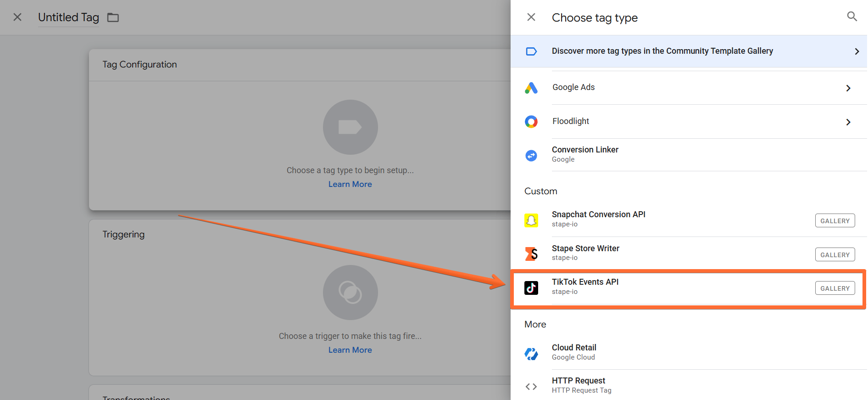This screenshot has width=868, height=400.
Task: Click the Stape Store Writer icon
Action: [531, 254]
